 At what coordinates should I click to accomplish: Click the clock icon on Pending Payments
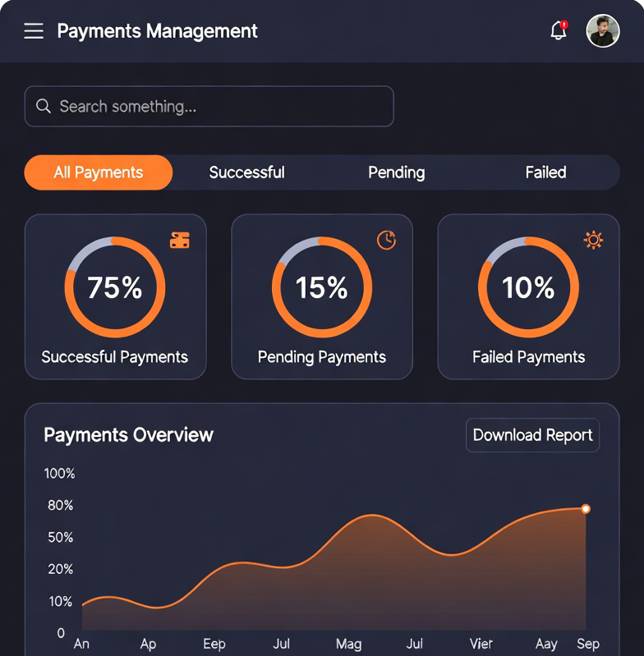click(x=386, y=240)
